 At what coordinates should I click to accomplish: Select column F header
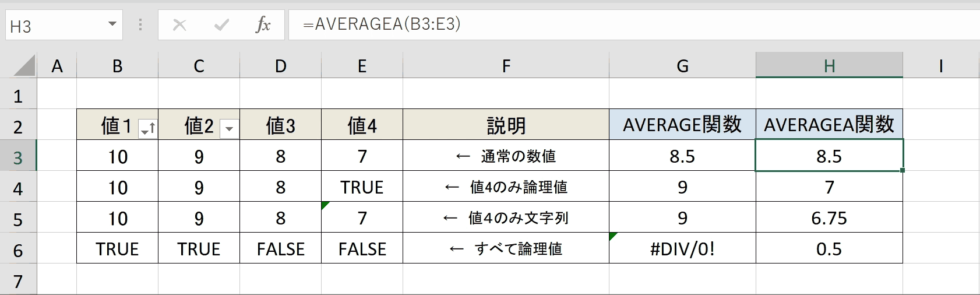[506, 65]
